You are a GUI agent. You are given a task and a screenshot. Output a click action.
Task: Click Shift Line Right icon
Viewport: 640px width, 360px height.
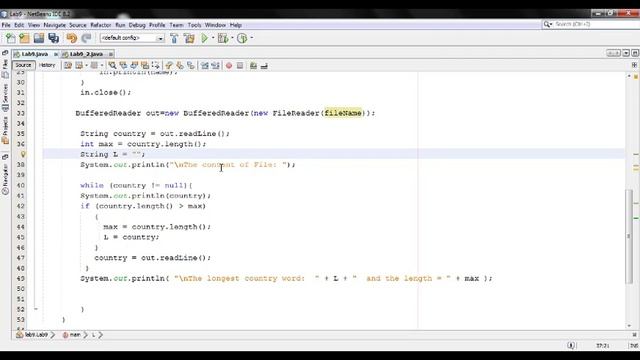tap(215, 65)
